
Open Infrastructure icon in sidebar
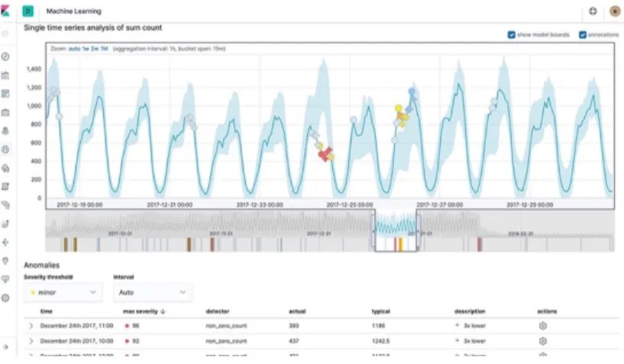coord(5,168)
